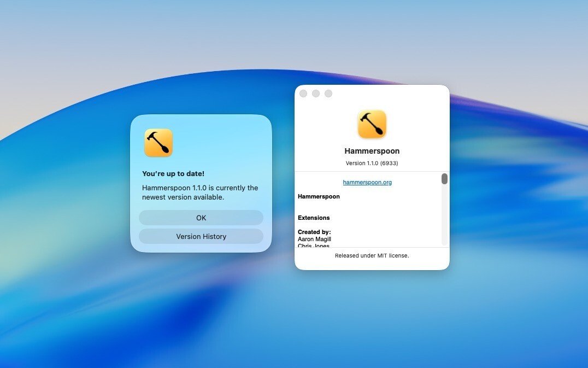Image resolution: width=588 pixels, height=368 pixels.
Task: Close the About Hammerspoon window
Action: pyautogui.click(x=303, y=94)
